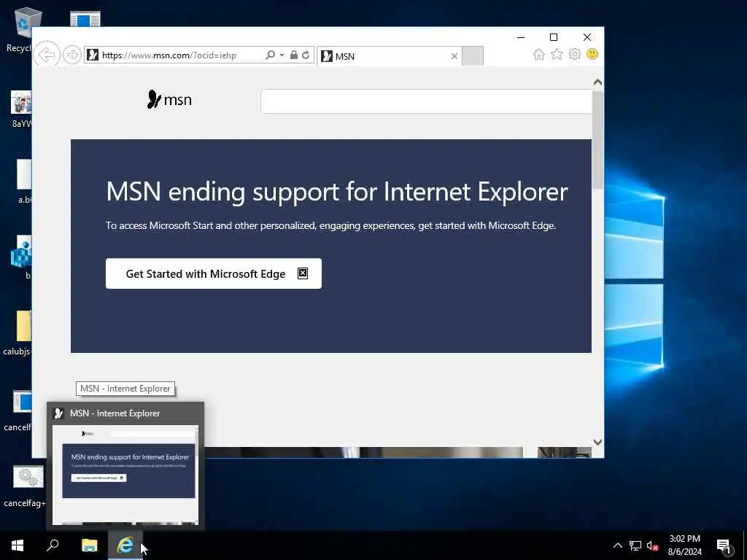Open Favorites with the star icon
Image resolution: width=747 pixels, height=560 pixels.
pos(557,54)
